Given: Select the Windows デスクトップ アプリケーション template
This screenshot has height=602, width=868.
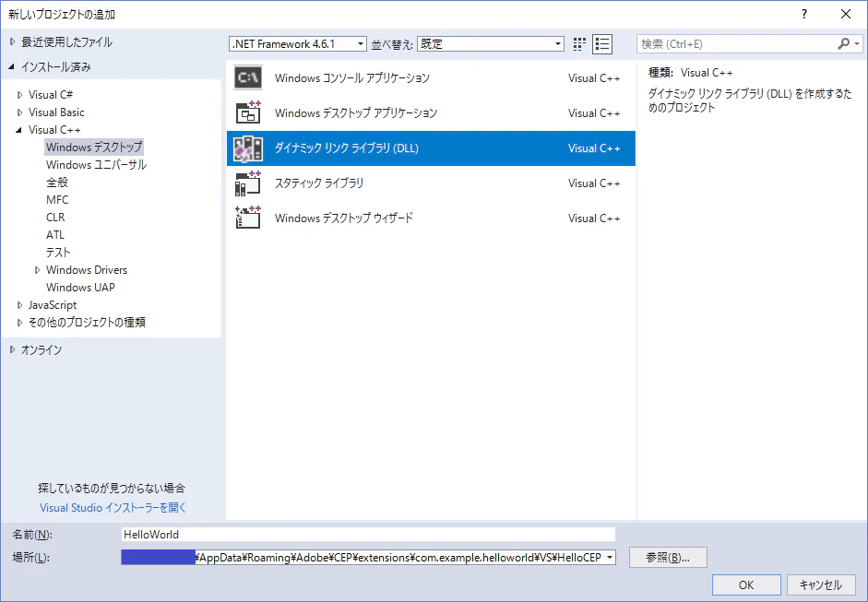Looking at the screenshot, I should pos(431,112).
